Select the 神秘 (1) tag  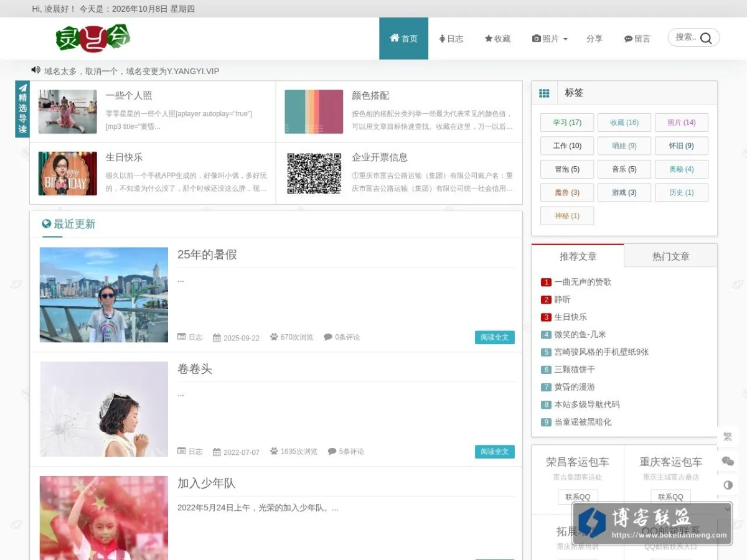click(x=567, y=216)
